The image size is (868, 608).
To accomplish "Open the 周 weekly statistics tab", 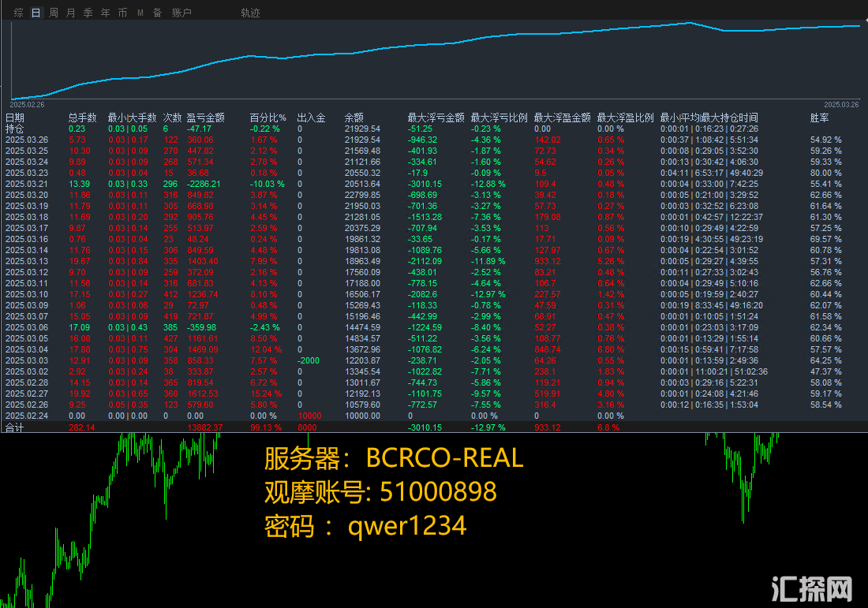I will tap(54, 13).
